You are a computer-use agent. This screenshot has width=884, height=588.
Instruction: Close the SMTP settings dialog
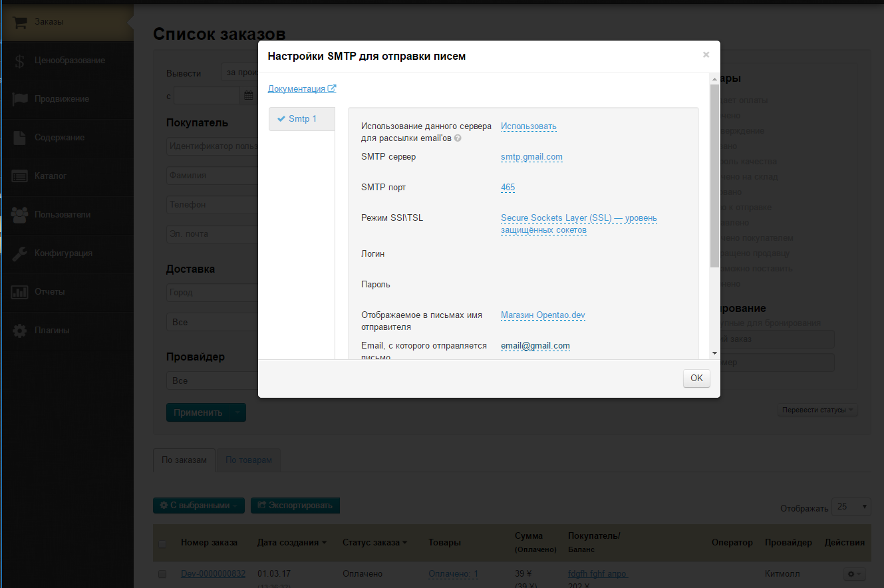(x=706, y=55)
